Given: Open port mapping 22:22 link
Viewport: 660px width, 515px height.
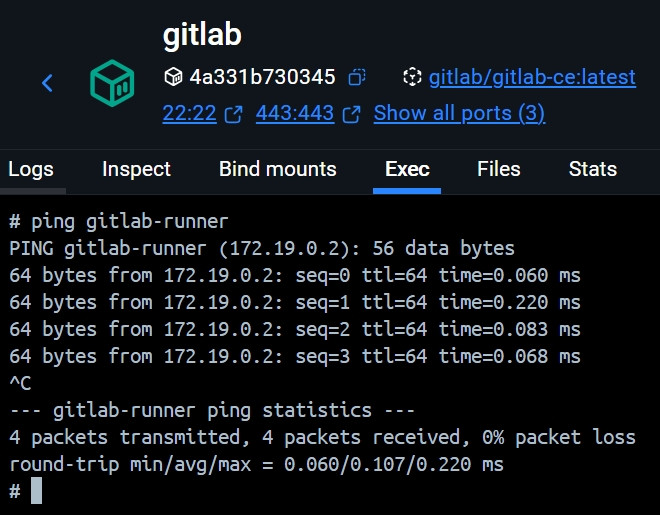Looking at the screenshot, I should [189, 113].
